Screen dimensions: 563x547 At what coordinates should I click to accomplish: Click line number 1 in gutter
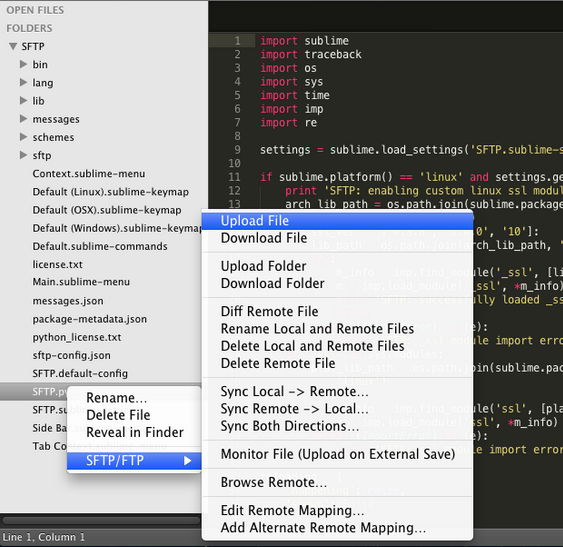pos(237,41)
